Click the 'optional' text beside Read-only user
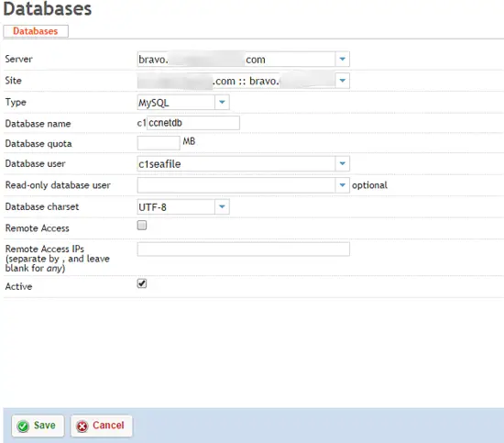Image resolution: width=504 pixels, height=443 pixels. click(x=369, y=185)
